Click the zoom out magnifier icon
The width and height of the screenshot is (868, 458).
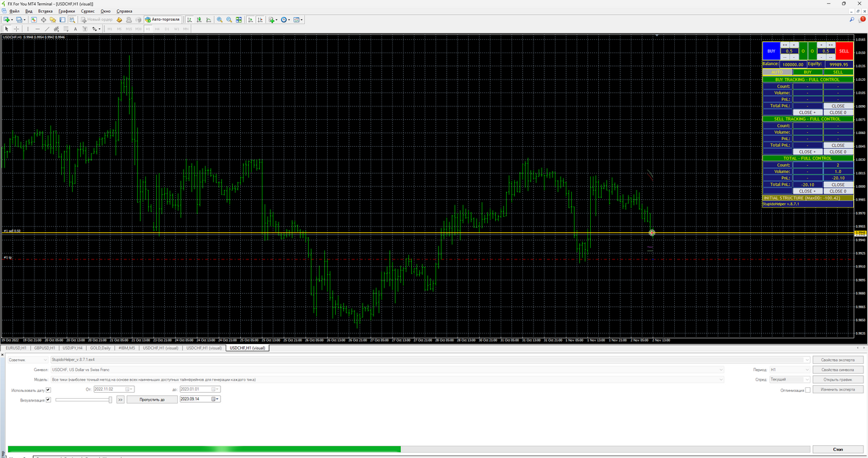[x=229, y=20]
